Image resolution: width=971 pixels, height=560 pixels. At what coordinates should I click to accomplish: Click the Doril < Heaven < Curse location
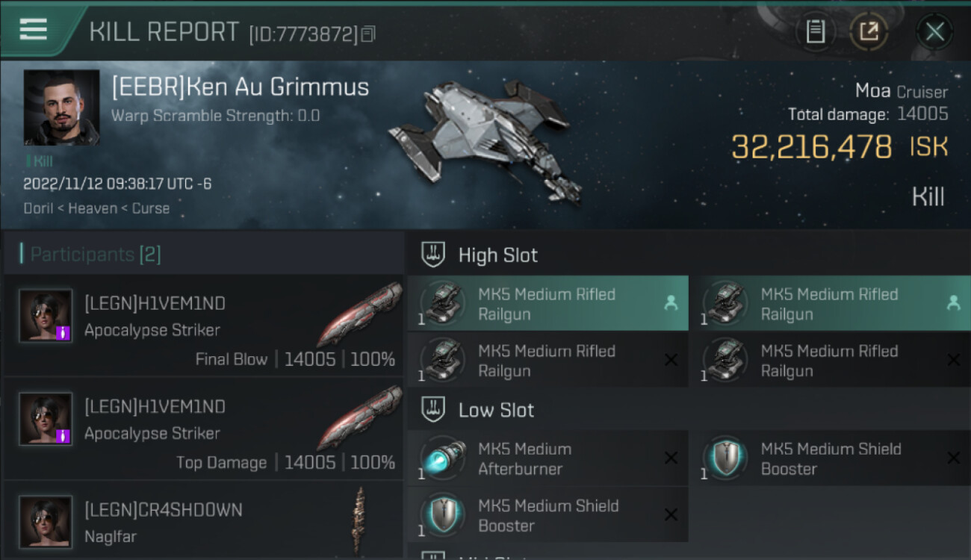point(96,208)
